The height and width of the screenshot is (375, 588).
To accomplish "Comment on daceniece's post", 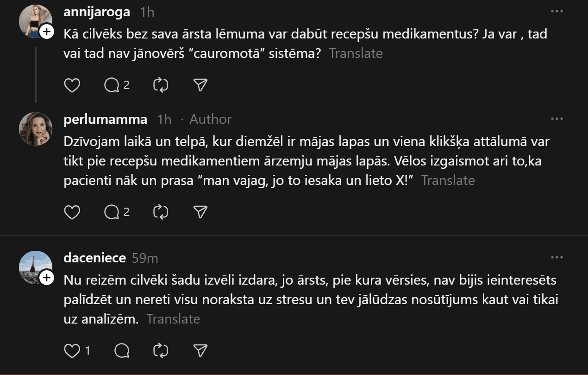I will click(x=121, y=351).
